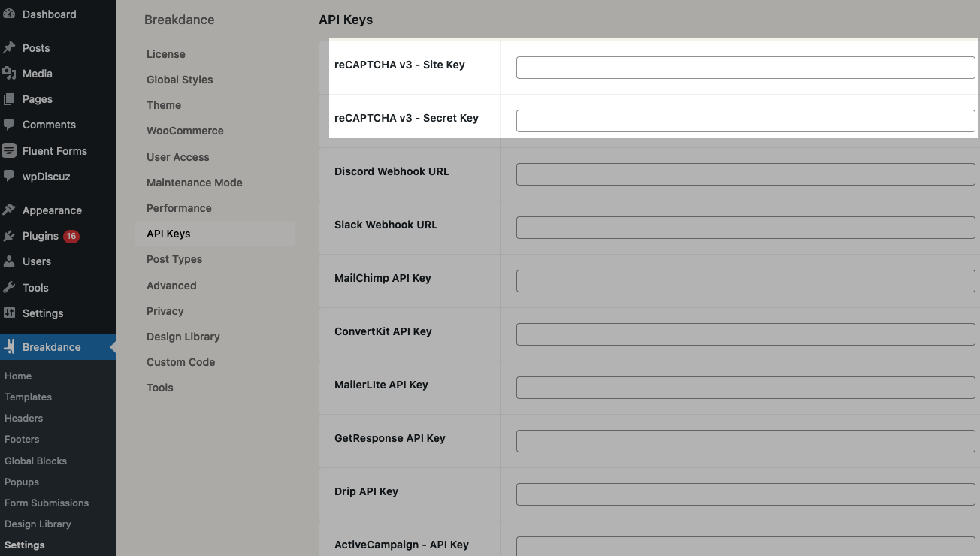Click the Users person icon
This screenshot has height=556, width=980.
coord(9,261)
